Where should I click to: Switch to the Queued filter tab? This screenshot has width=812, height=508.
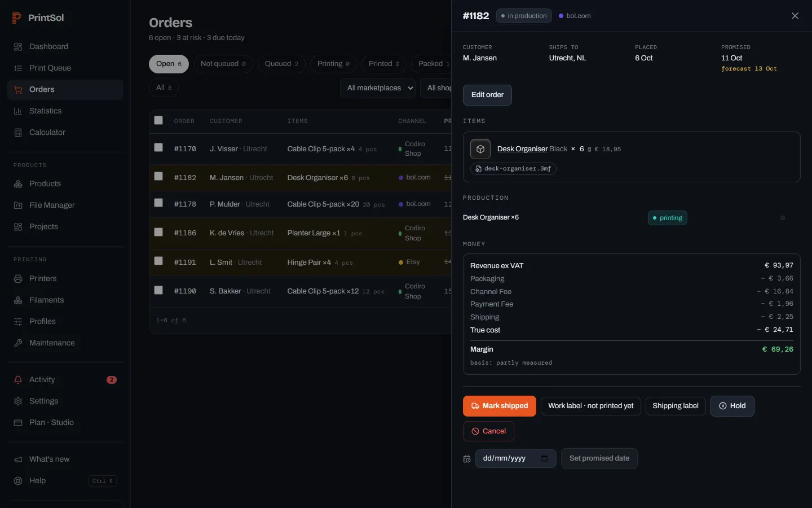[x=281, y=64]
